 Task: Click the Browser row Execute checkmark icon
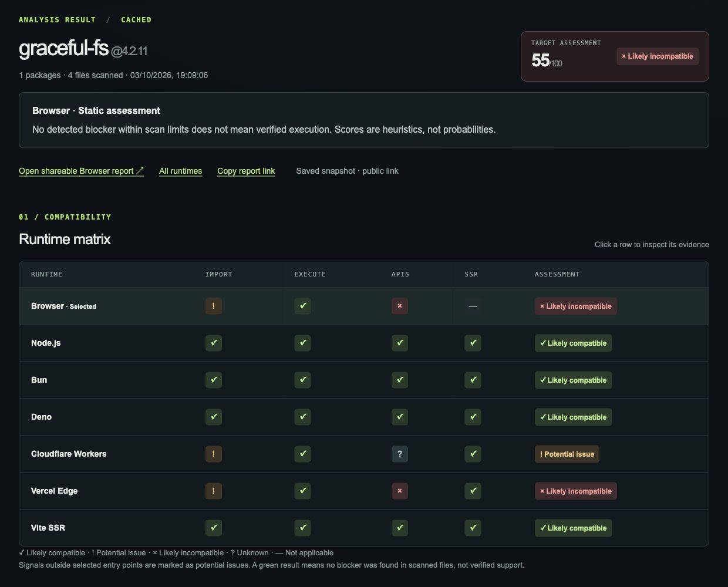[303, 306]
